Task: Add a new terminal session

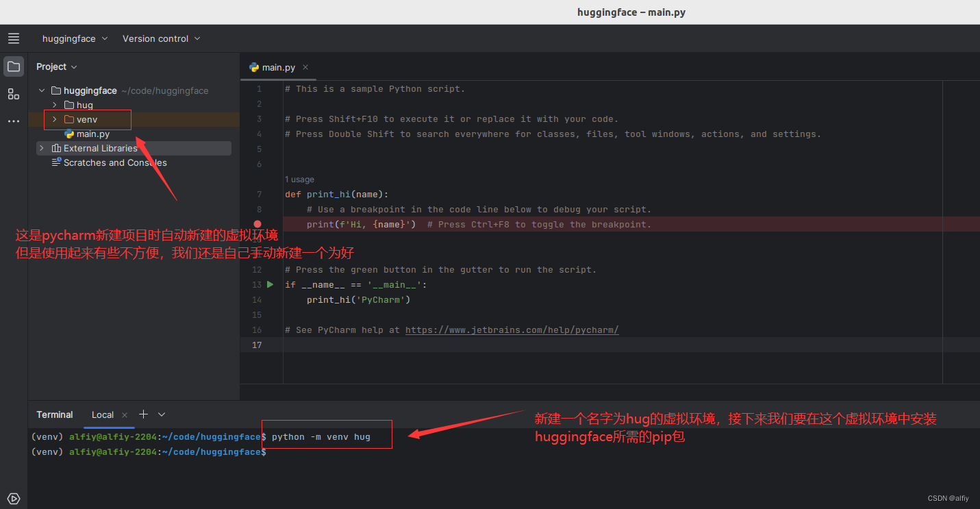Action: [x=143, y=414]
